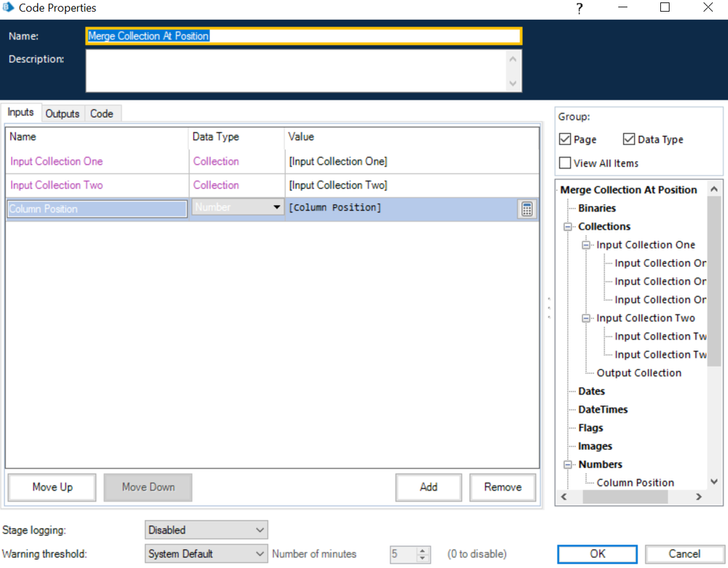Toggle the Data Type grouping checkbox
The height and width of the screenshot is (568, 728).
[629, 139]
